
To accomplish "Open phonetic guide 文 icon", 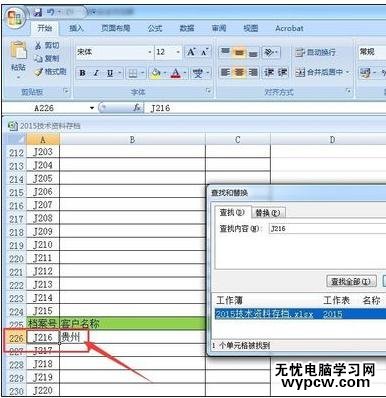I will point(198,73).
